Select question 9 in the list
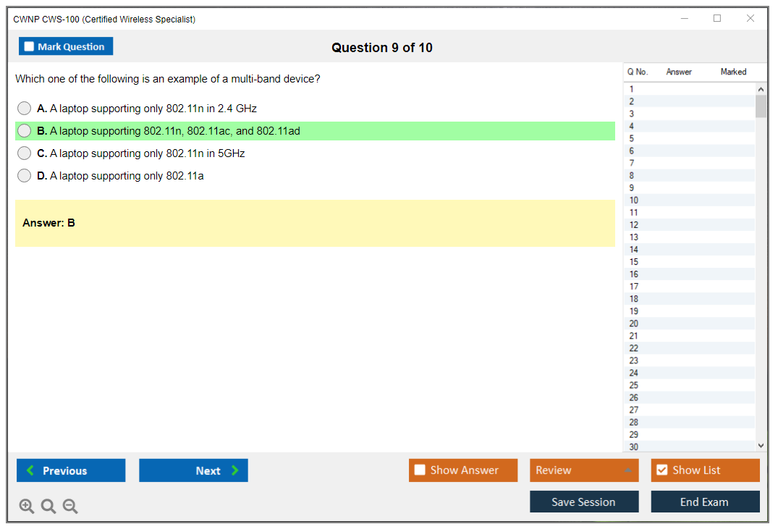The width and height of the screenshot is (778, 532). point(689,187)
